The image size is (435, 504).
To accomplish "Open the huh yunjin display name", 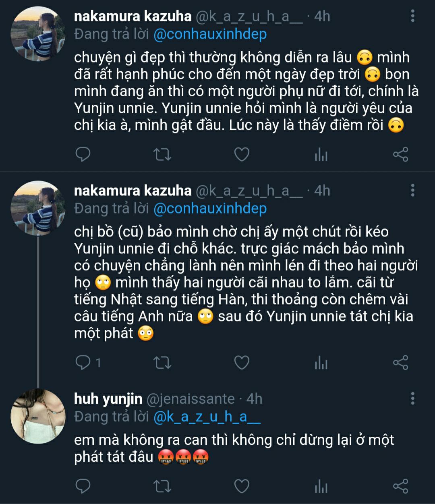I will pyautogui.click(x=108, y=399).
